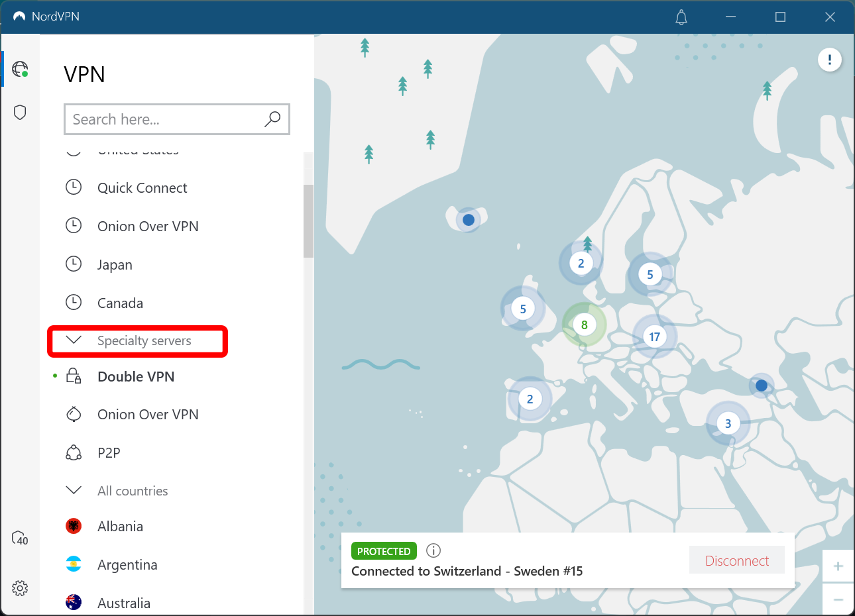Zoom out the map with minus button
The image size is (855, 616).
click(x=838, y=599)
